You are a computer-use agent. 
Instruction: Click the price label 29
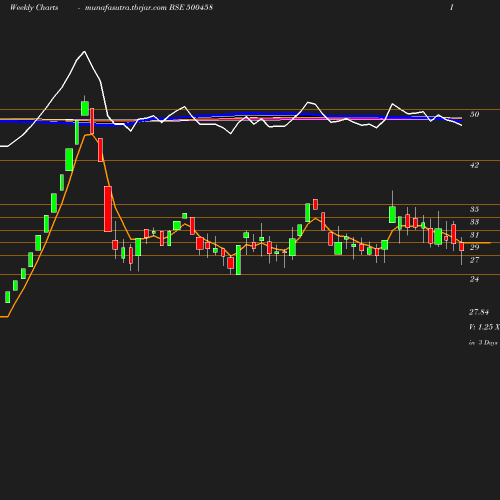tap(474, 247)
